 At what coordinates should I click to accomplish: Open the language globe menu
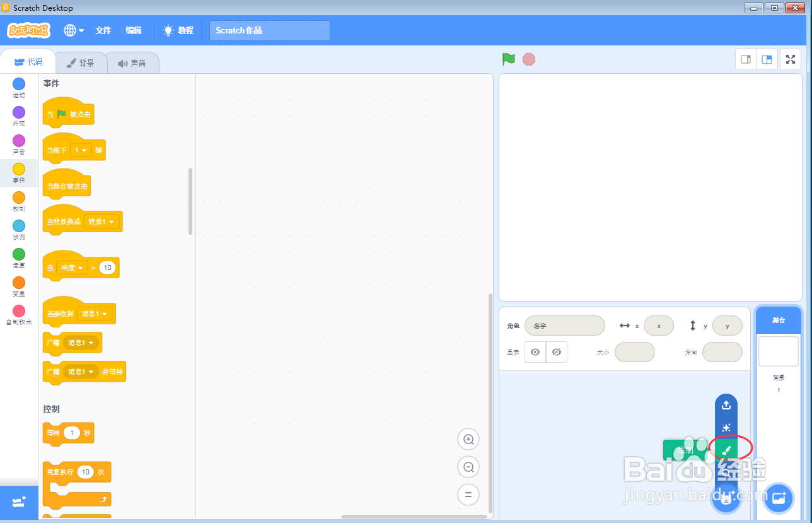pos(74,30)
